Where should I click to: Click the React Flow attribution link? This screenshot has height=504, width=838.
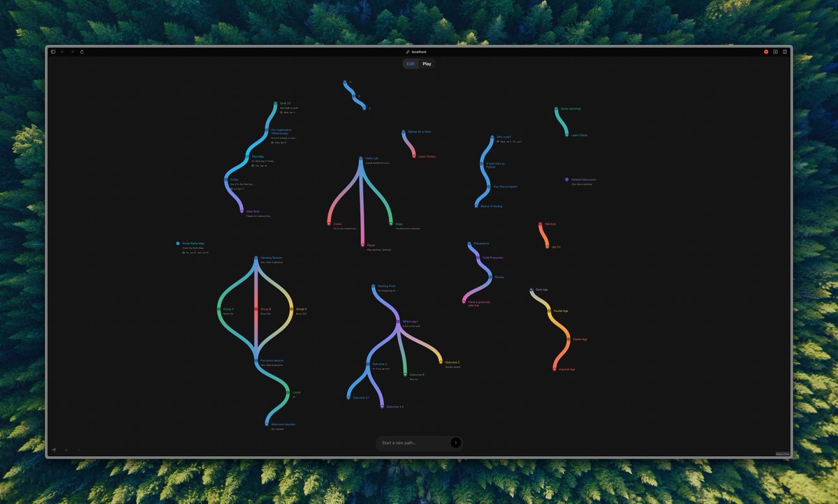click(x=783, y=454)
